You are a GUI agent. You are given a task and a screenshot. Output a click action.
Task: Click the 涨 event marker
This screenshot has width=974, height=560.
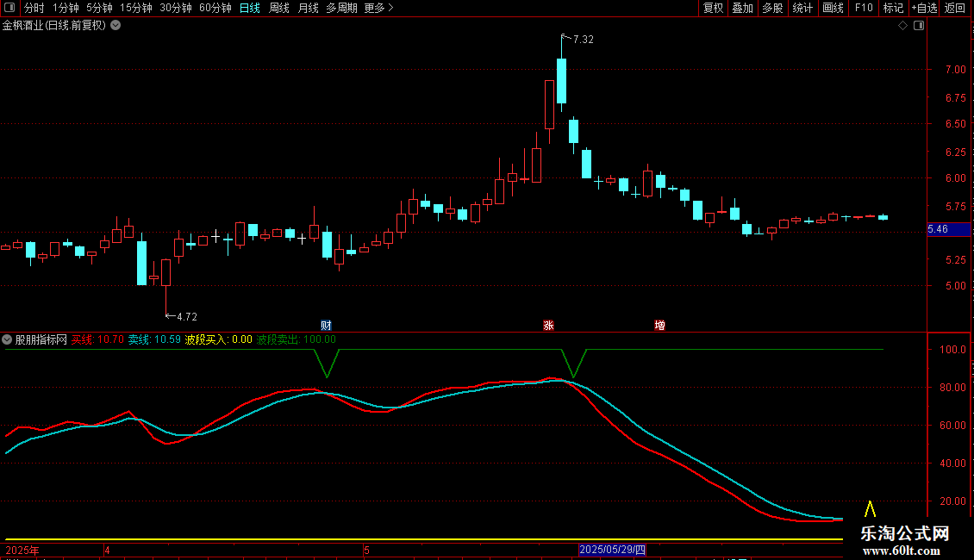(548, 326)
